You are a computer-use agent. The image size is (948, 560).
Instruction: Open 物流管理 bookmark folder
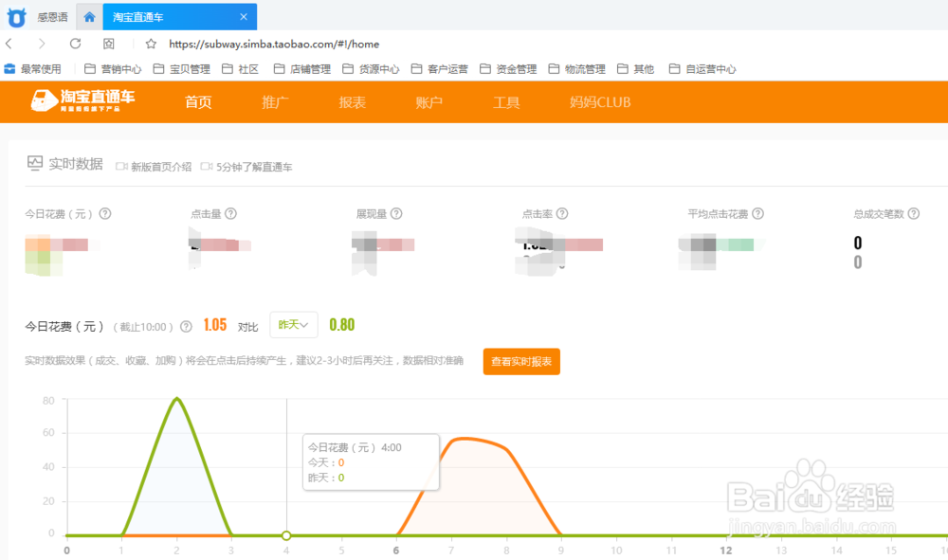pos(576,69)
